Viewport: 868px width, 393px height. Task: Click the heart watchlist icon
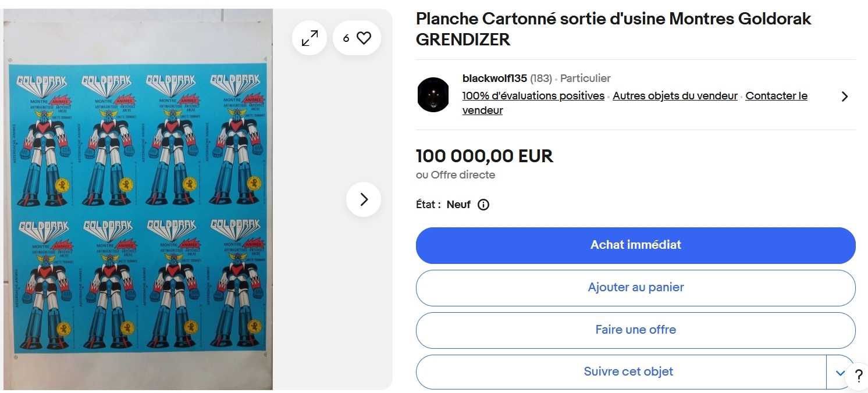[x=363, y=38]
